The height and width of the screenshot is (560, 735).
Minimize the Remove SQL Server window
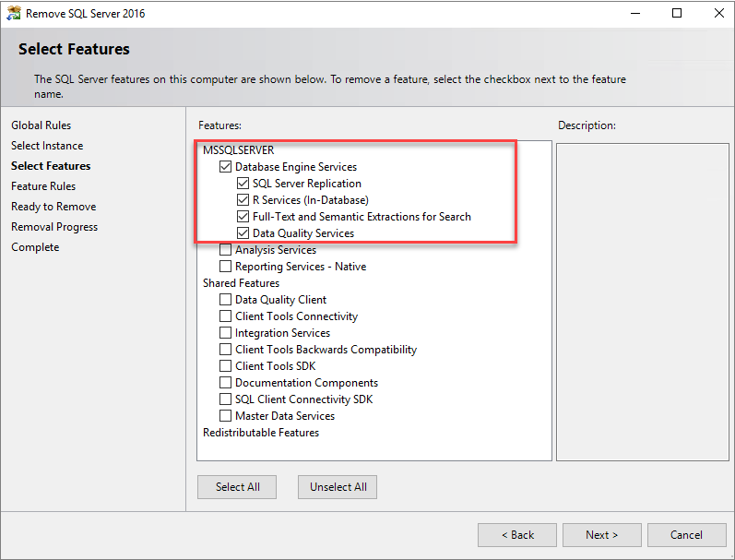[x=635, y=13]
